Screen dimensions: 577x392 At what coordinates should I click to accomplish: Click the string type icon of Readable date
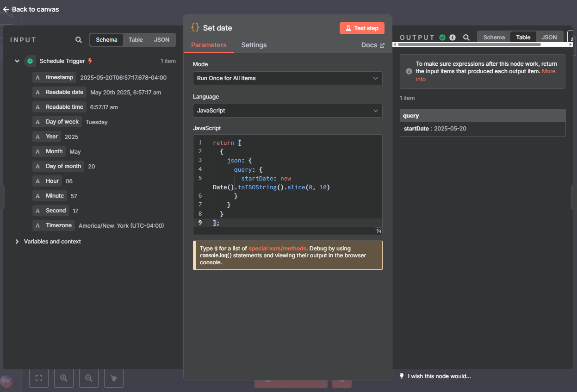click(x=38, y=93)
